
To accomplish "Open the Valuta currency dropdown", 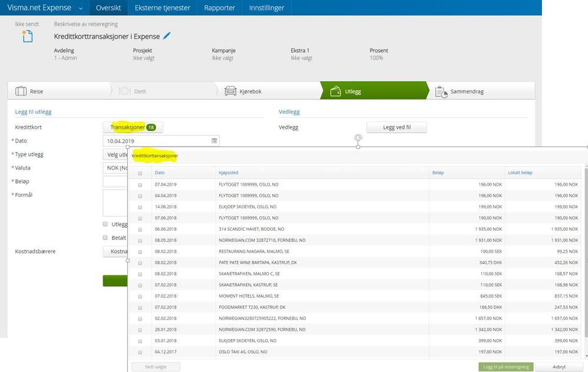I will [115, 168].
